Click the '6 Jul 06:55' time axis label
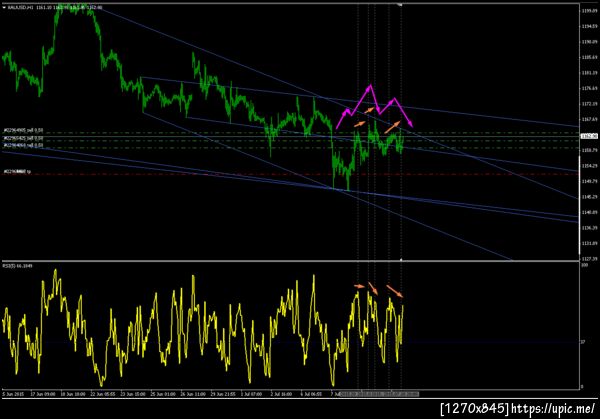Viewport: 600px width, 419px height. coord(311,394)
